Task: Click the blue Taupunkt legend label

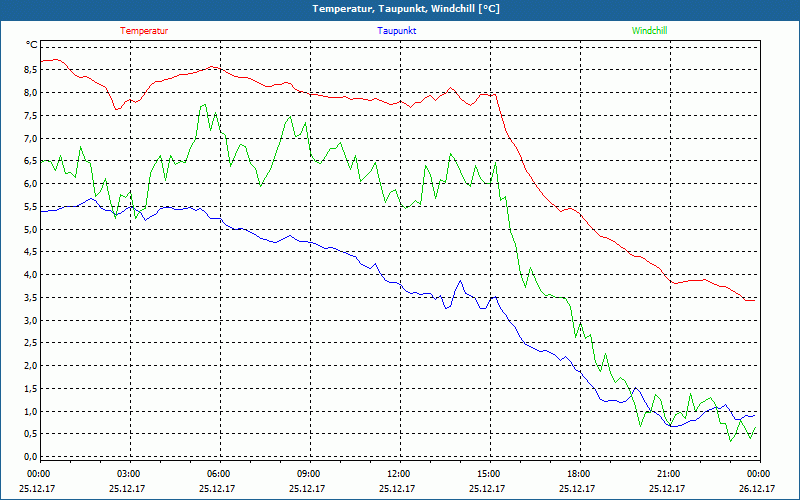Action: (x=396, y=31)
